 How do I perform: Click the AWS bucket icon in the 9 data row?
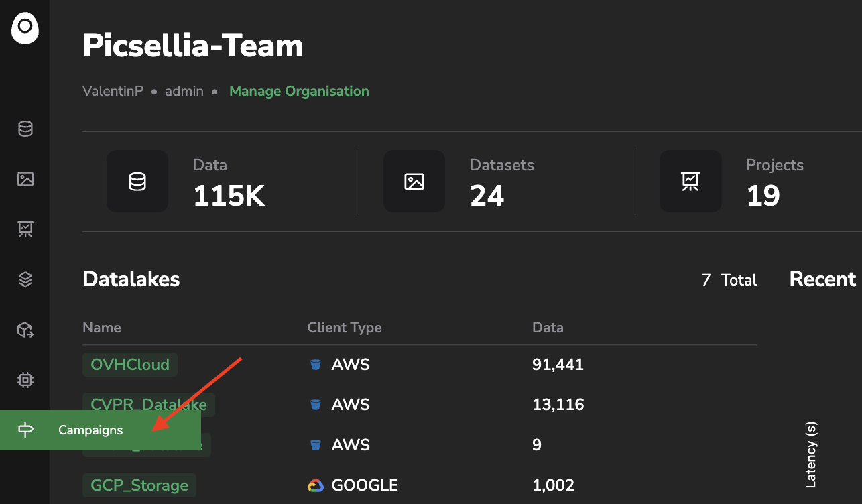315,445
